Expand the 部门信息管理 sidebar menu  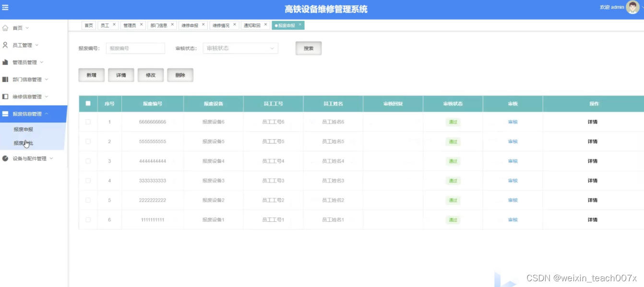pyautogui.click(x=47, y=80)
